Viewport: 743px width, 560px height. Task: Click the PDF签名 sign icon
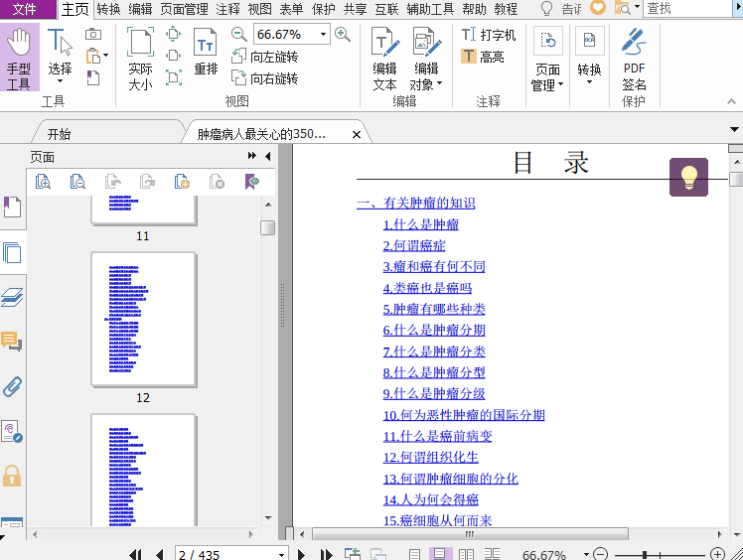634,59
